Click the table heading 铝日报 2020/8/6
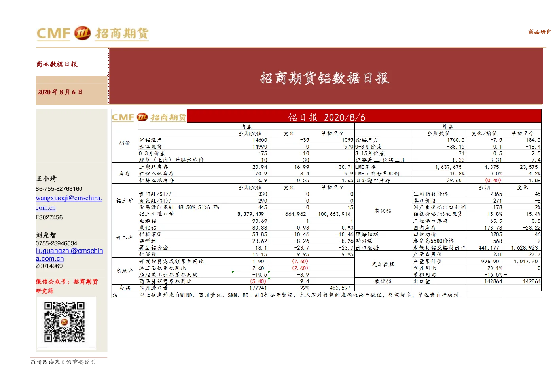This screenshot has width=555, height=392. (327, 117)
